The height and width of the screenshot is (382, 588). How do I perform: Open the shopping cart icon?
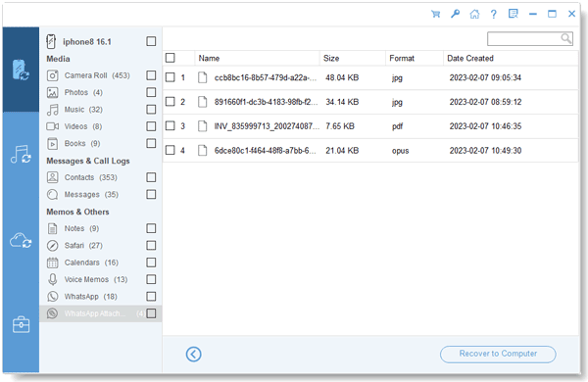click(x=435, y=15)
